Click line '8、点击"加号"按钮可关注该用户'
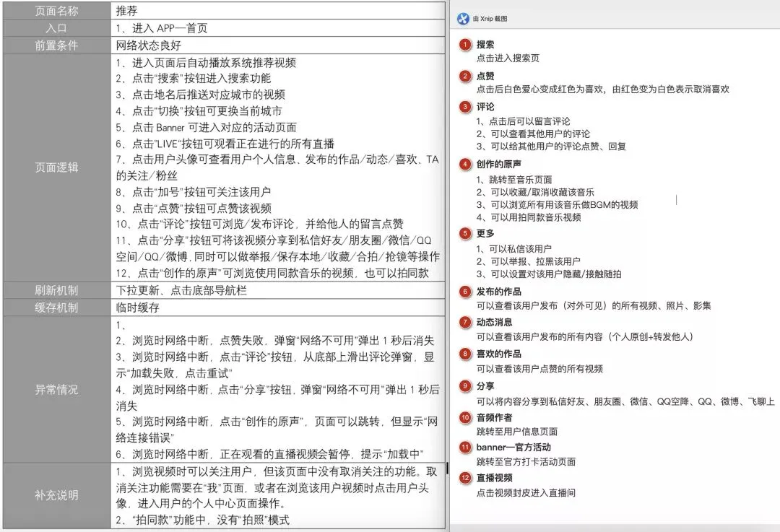 pos(194,192)
